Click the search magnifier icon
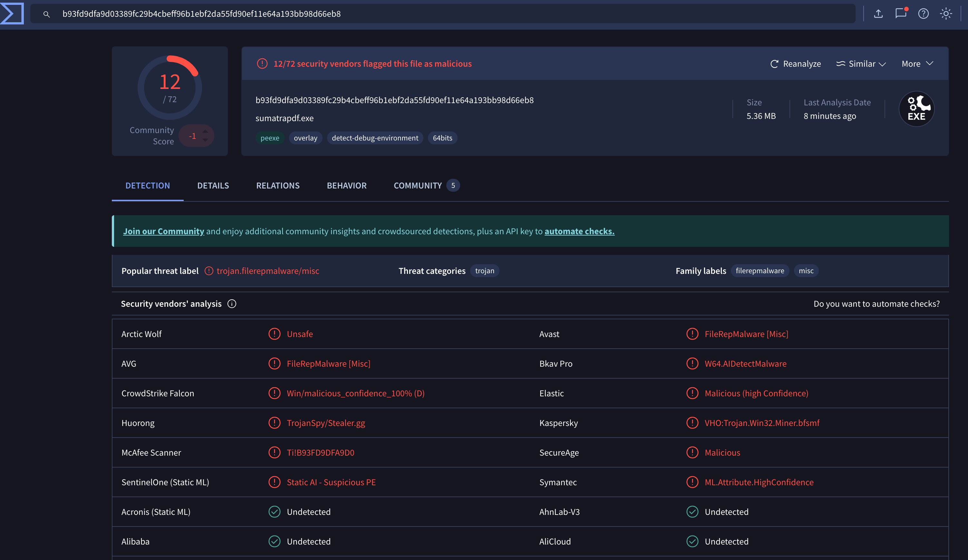 click(x=46, y=14)
